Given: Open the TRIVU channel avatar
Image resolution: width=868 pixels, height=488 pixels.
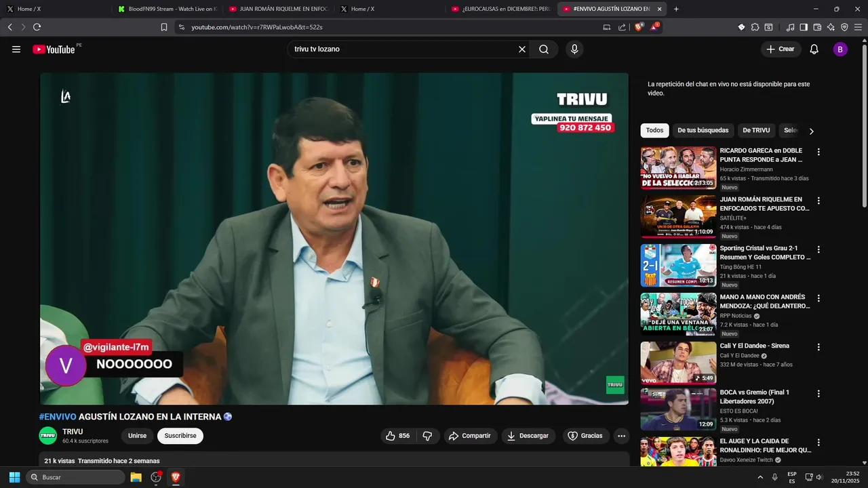Looking at the screenshot, I should 47,436.
